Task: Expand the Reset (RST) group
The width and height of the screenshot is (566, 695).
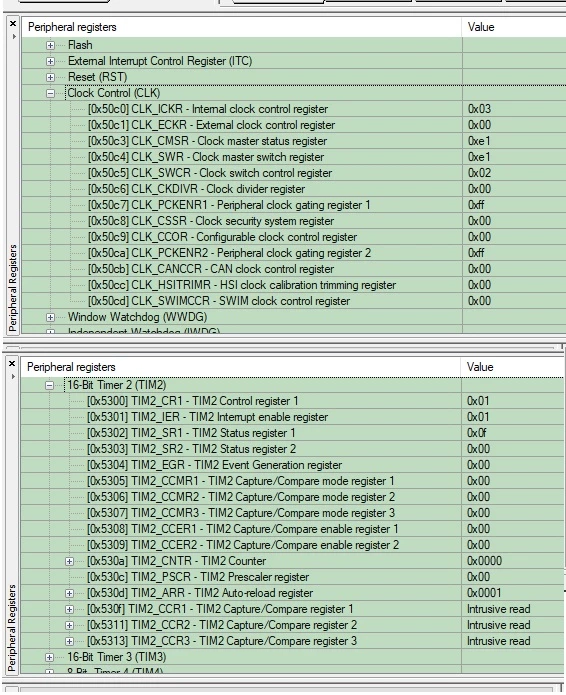Action: (50, 77)
